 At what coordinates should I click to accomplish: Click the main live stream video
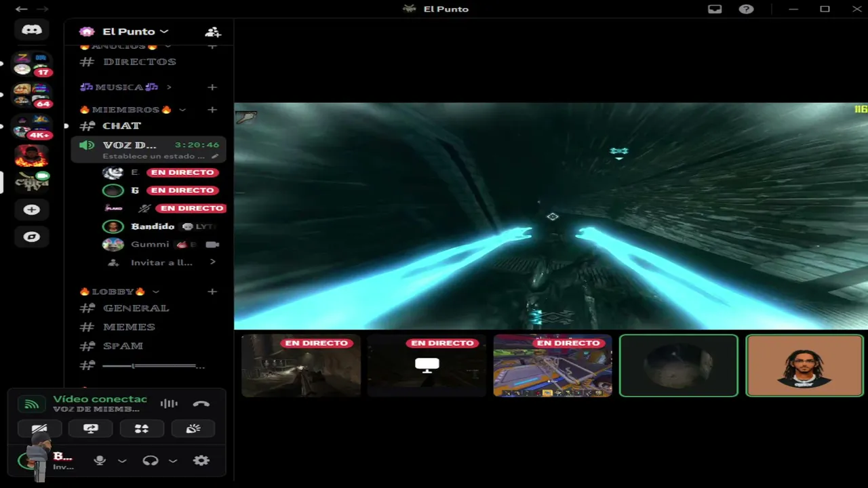point(551,216)
